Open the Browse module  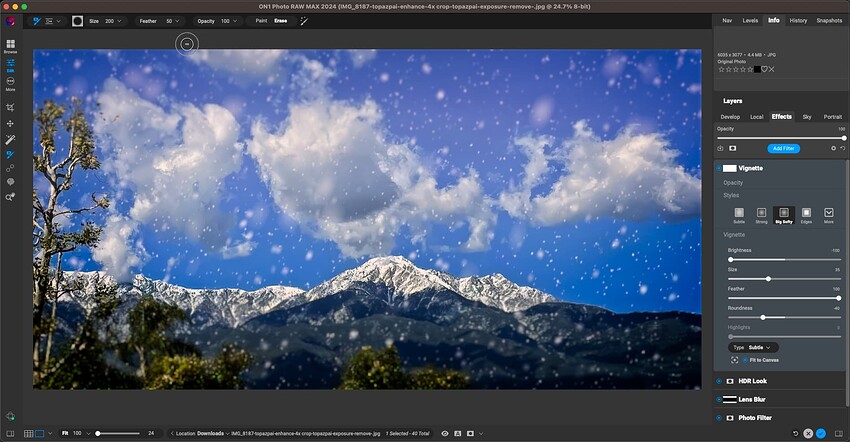tap(10, 45)
